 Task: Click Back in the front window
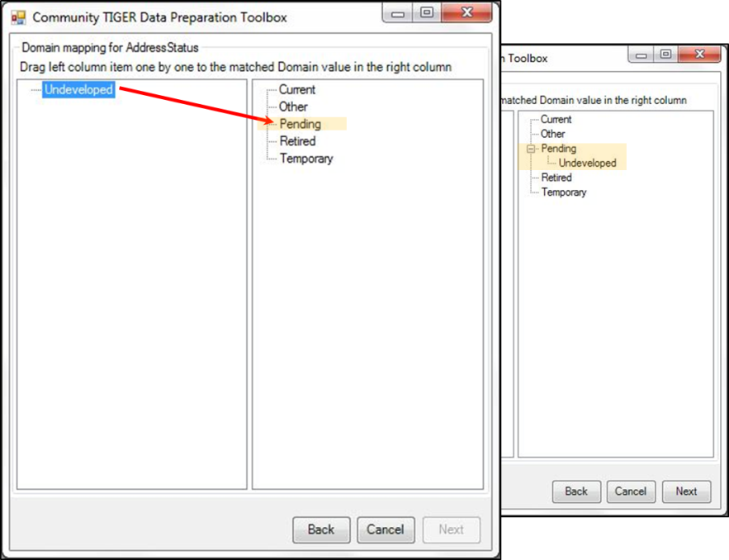pyautogui.click(x=321, y=529)
